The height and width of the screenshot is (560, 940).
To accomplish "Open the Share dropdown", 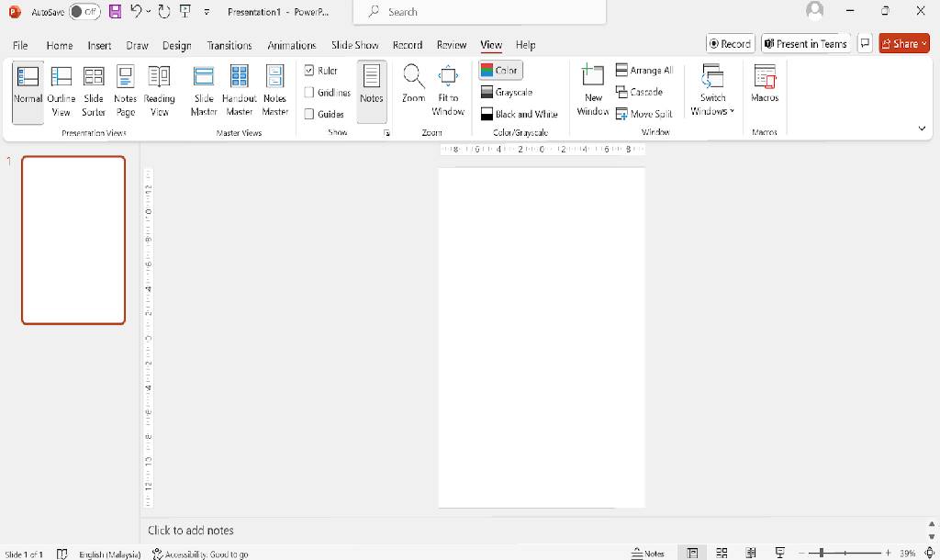I will (904, 44).
